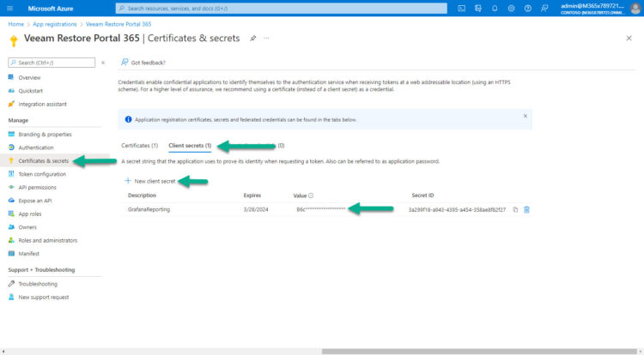
Task: Select the Client secrets (1) tab
Action: click(190, 146)
